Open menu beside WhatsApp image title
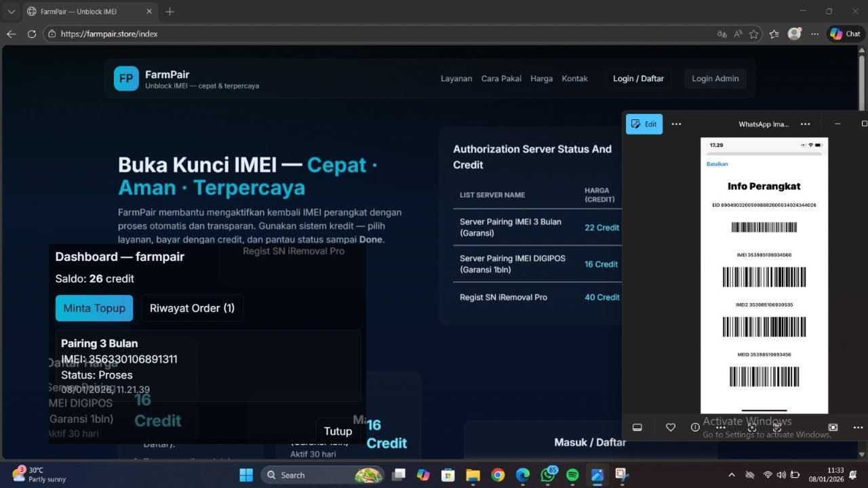The height and width of the screenshot is (488, 868). (x=805, y=124)
